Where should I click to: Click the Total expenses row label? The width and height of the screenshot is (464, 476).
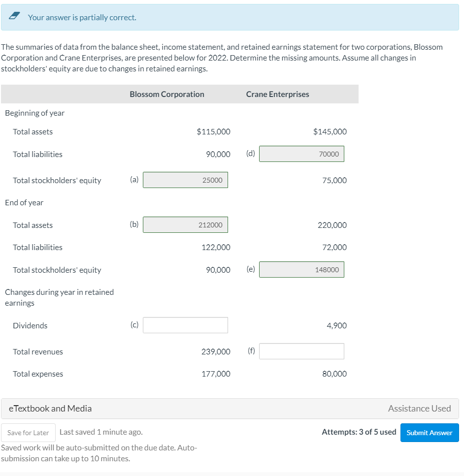[x=37, y=374]
